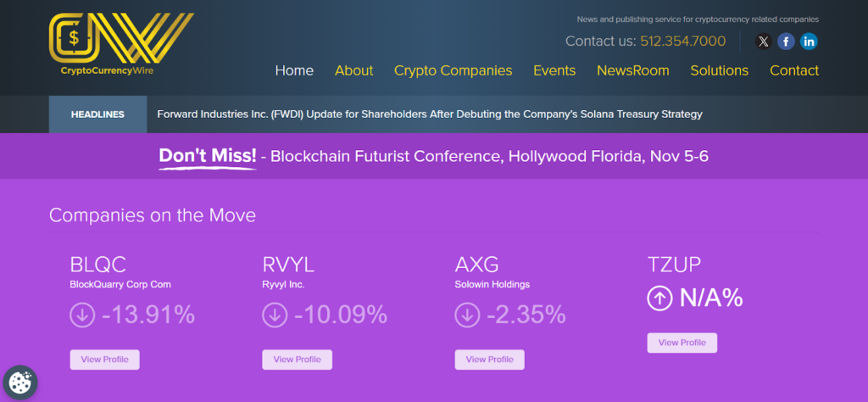This screenshot has width=868, height=402.
Task: Click the Blockchain Futurist Conference banner
Action: (x=434, y=156)
